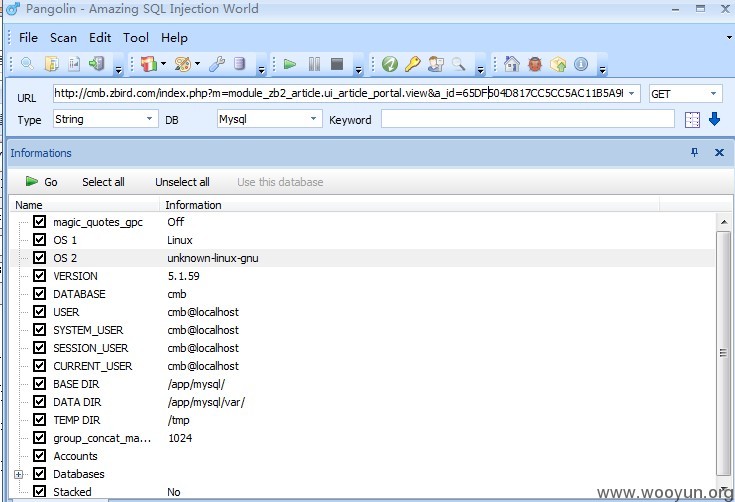Click the greyed magnifier find icon
735x502 pixels.
tap(458, 64)
